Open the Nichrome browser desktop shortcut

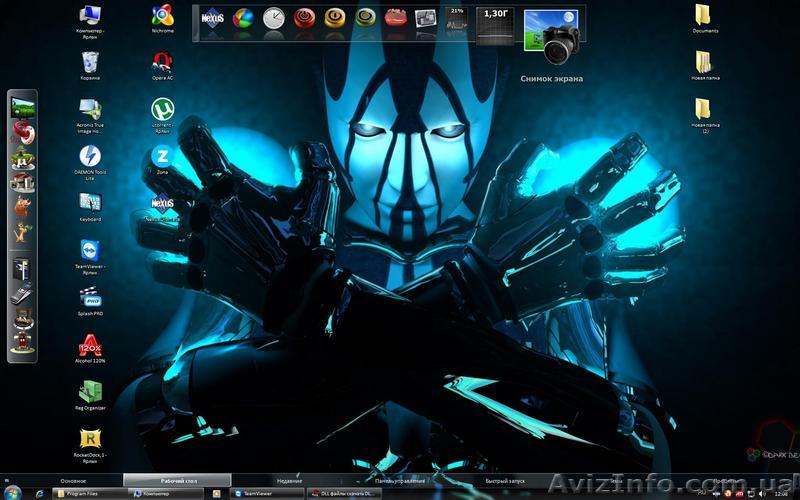pos(162,15)
